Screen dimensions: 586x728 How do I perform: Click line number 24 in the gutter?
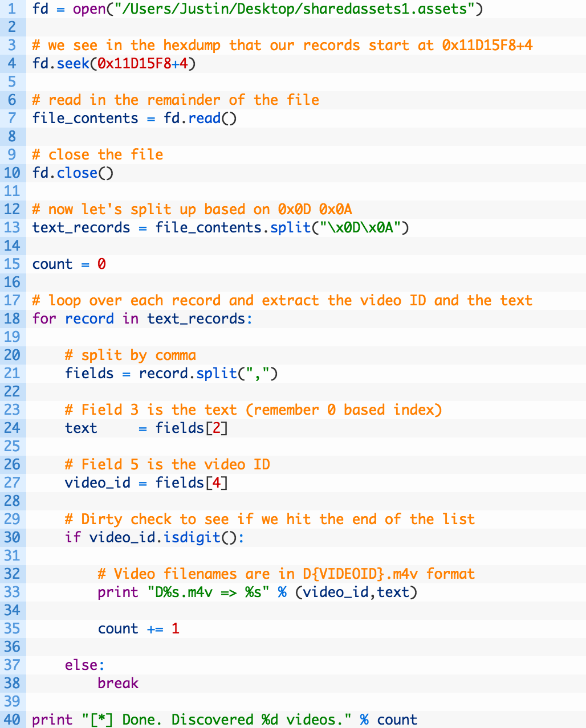pos(12,428)
